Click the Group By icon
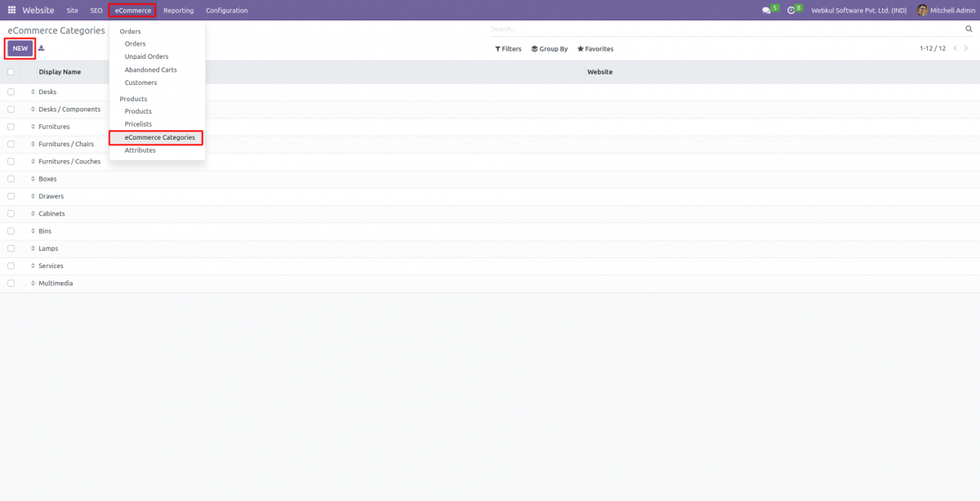 [536, 48]
